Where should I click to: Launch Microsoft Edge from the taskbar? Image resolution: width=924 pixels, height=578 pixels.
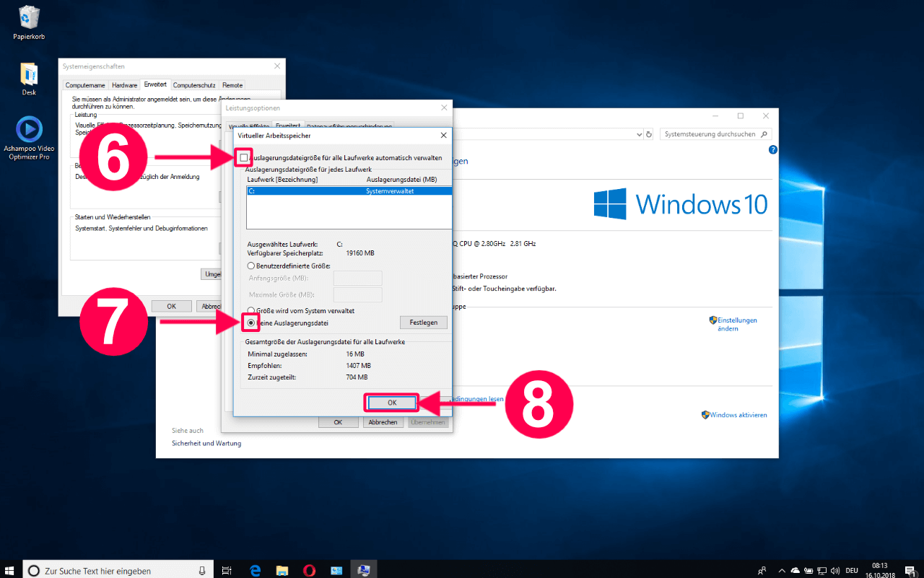(x=255, y=570)
